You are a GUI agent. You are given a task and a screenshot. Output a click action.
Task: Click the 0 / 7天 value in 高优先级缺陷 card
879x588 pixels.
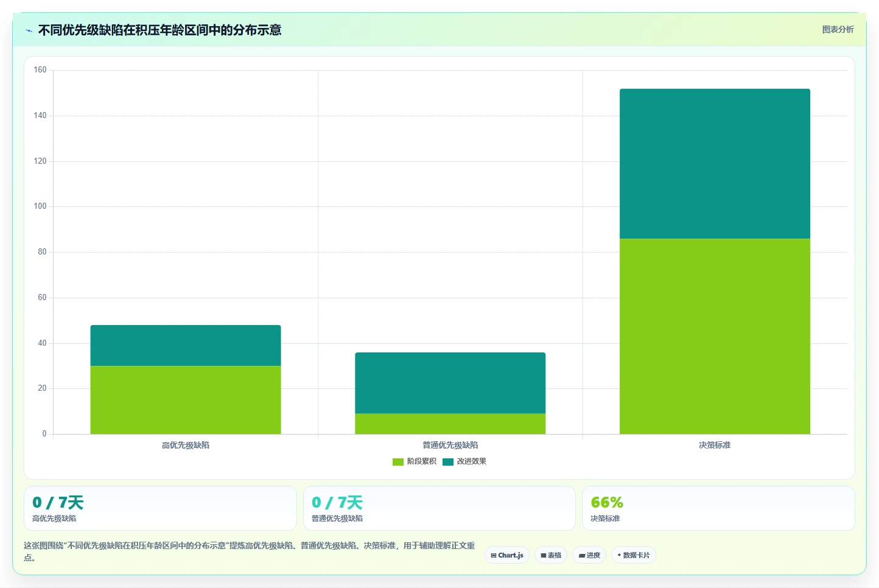(x=58, y=502)
